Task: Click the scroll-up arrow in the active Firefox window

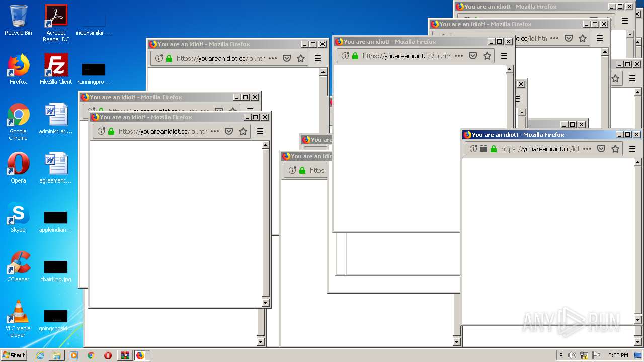Action: point(637,163)
